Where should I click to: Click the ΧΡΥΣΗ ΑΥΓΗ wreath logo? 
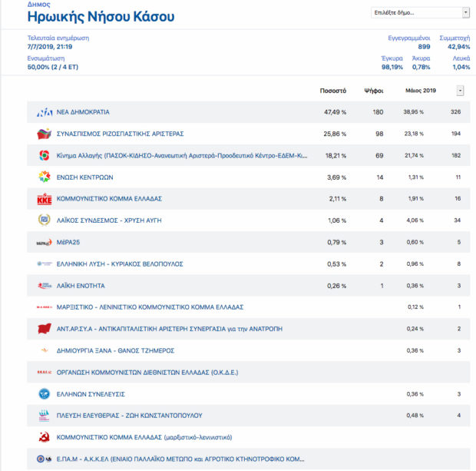click(x=45, y=220)
